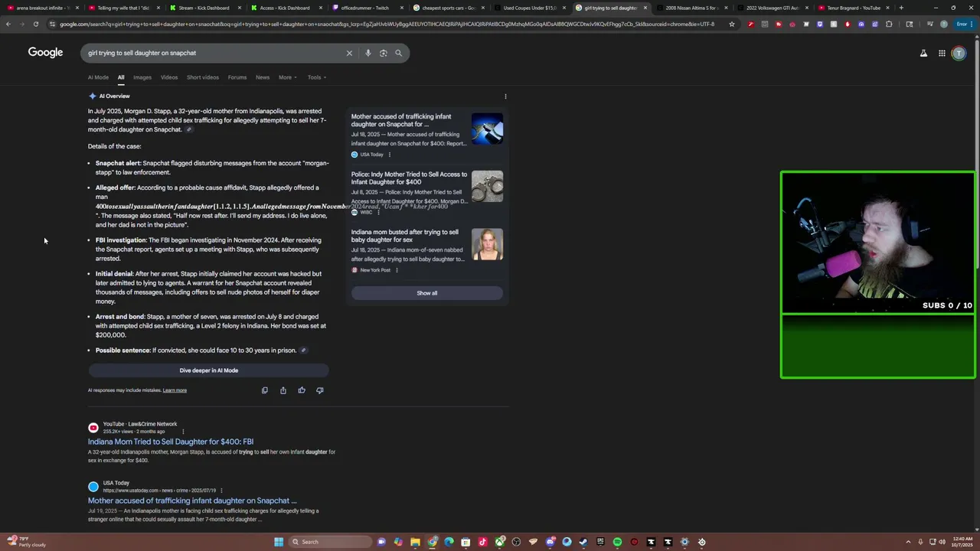Image resolution: width=980 pixels, height=551 pixels.
Task: Open the Google account avatar
Action: pyautogui.click(x=959, y=53)
